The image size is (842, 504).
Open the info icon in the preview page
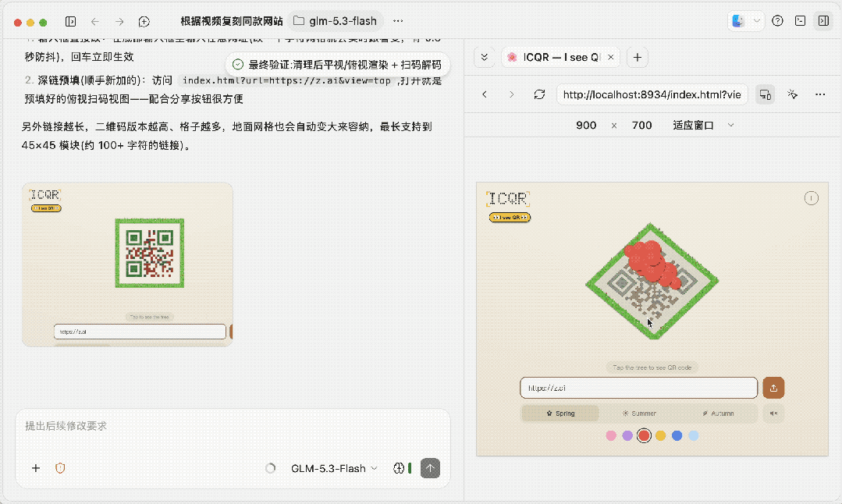coord(811,199)
